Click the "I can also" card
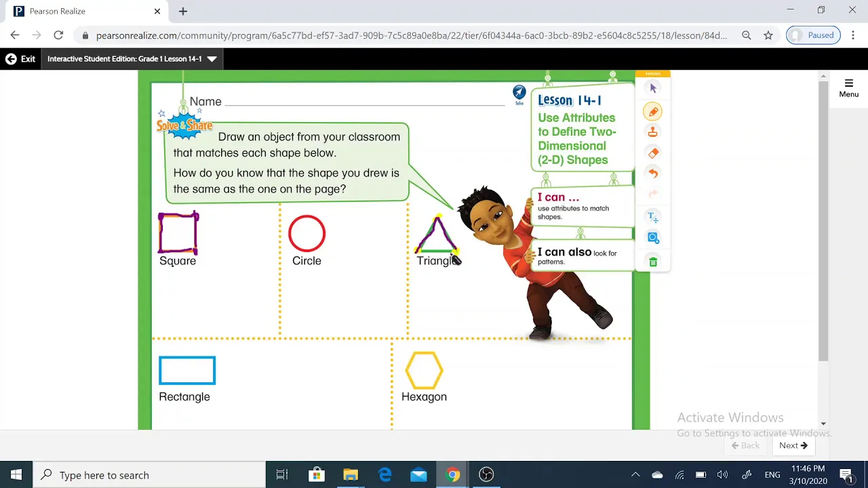 tap(582, 256)
